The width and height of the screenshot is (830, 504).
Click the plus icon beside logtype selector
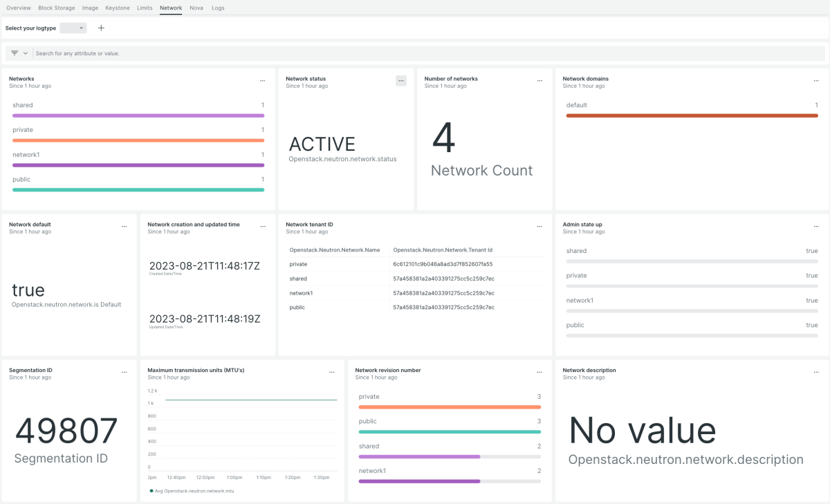[x=101, y=28]
